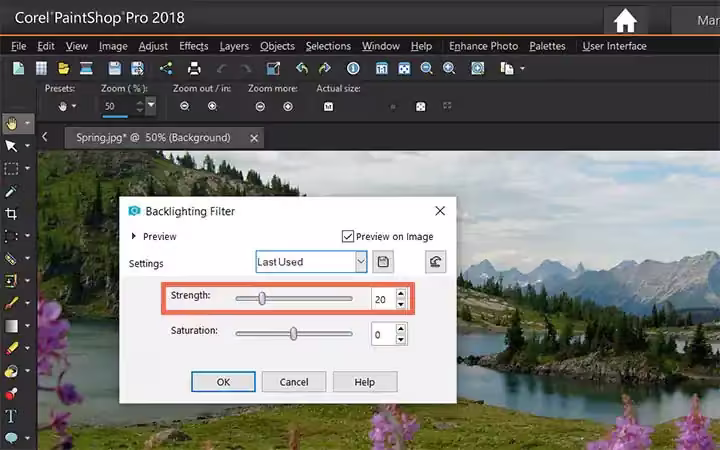Click the Image Information icon

click(353, 68)
